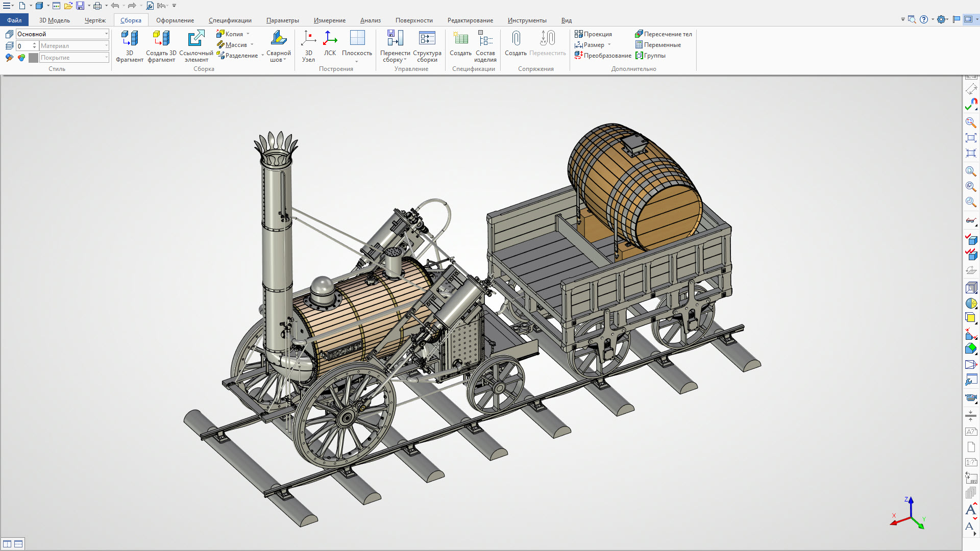Click the gray color swatch beside Покрытие
Viewport: 980px width, 551px height.
33,58
